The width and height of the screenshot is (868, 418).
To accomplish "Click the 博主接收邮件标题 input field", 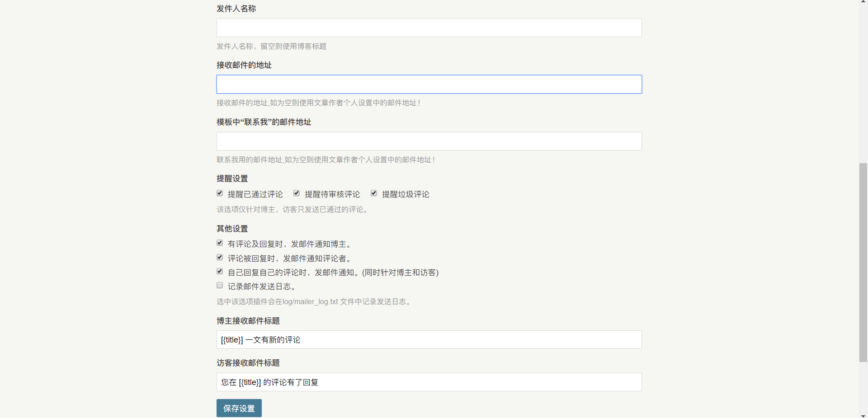I will pos(429,340).
